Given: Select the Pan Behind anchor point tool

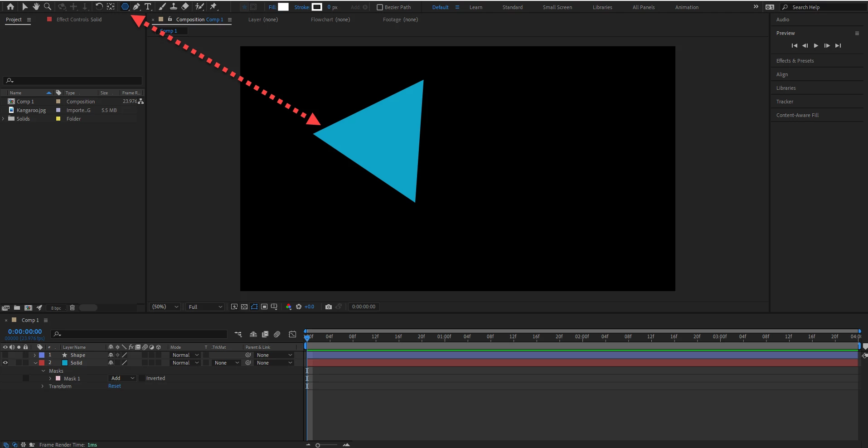Looking at the screenshot, I should pos(111,7).
